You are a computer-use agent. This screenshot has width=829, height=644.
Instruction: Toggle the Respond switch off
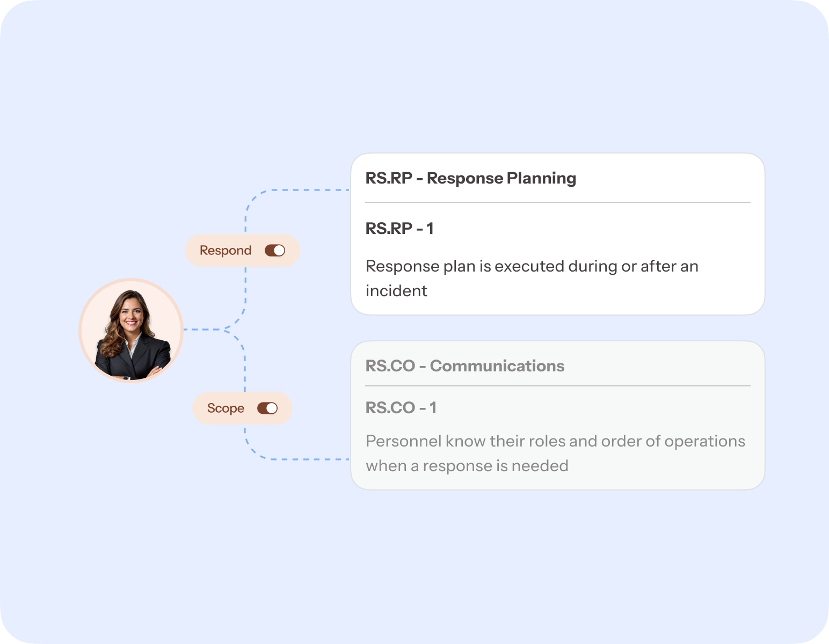click(x=275, y=250)
